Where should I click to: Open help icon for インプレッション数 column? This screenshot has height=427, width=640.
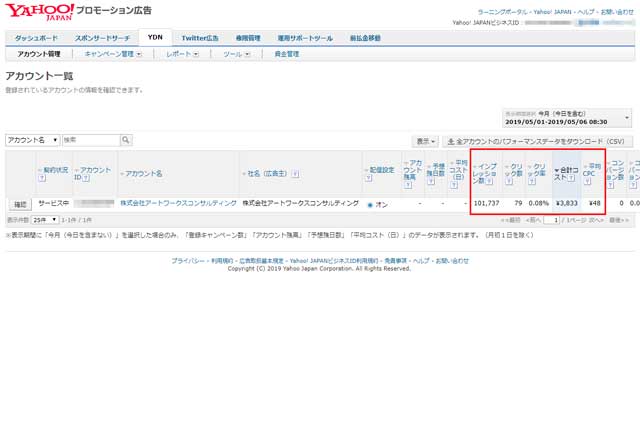coord(489,181)
